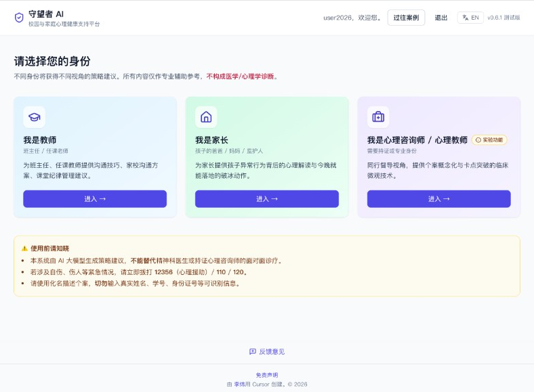Click the 使用前请知晓 notice heading
This screenshot has height=392, width=534.
[49, 248]
